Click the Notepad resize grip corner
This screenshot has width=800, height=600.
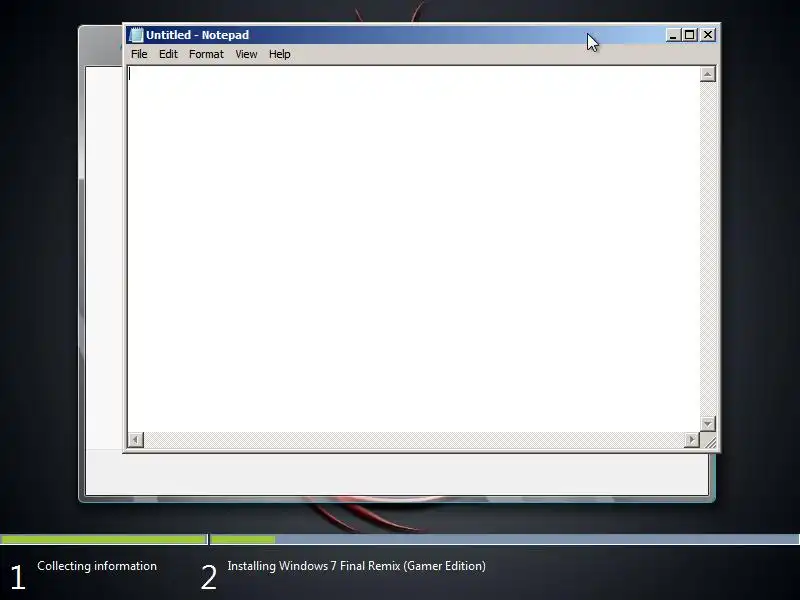pyautogui.click(x=709, y=441)
